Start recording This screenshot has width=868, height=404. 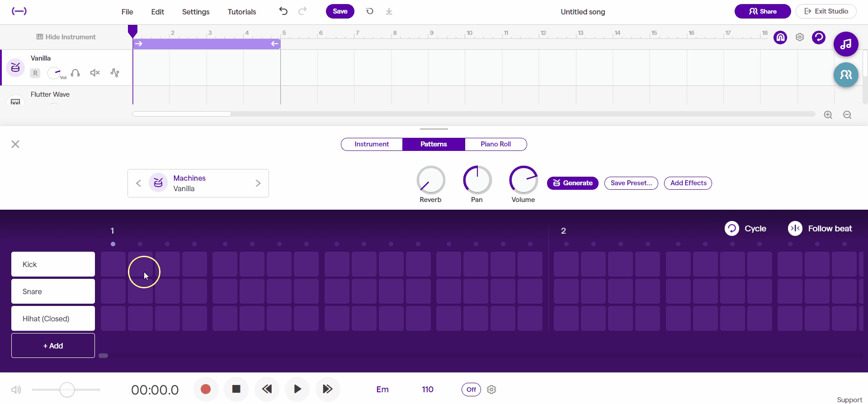[206, 389]
